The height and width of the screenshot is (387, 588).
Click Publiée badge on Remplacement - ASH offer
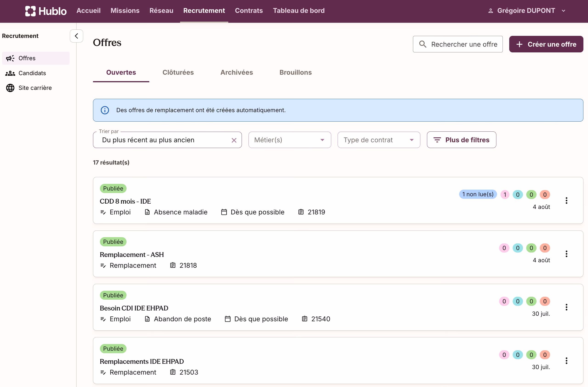113,242
